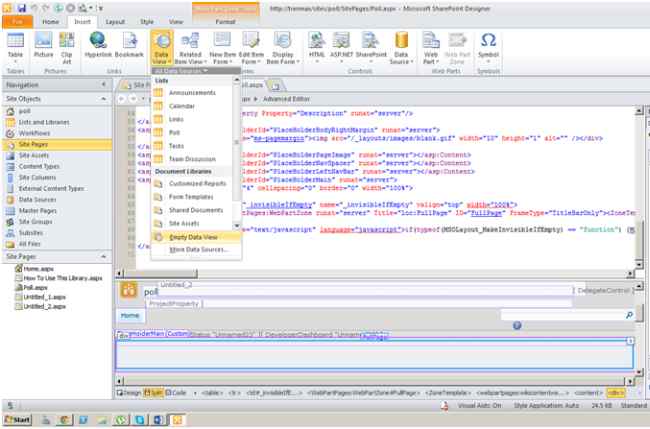Switch to Split view mode
The height and width of the screenshot is (429, 650).
155,393
